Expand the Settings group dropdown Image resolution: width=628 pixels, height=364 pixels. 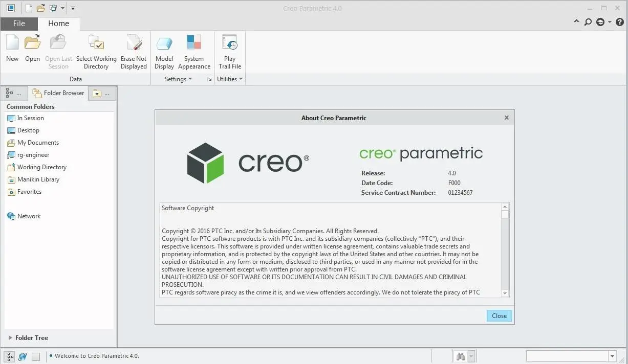pyautogui.click(x=178, y=79)
